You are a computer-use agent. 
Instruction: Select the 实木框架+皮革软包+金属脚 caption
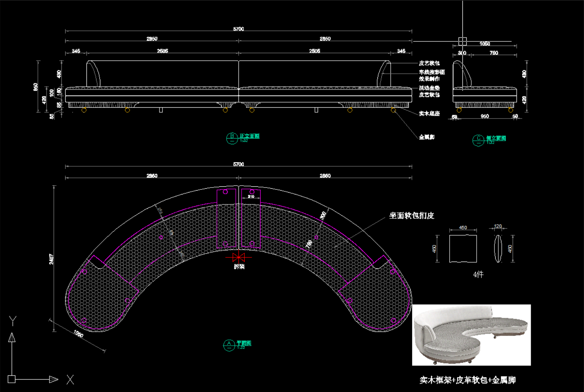467,380
